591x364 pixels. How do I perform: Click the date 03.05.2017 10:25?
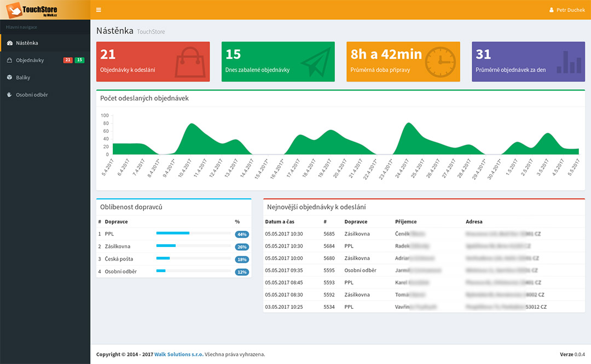tap(284, 307)
